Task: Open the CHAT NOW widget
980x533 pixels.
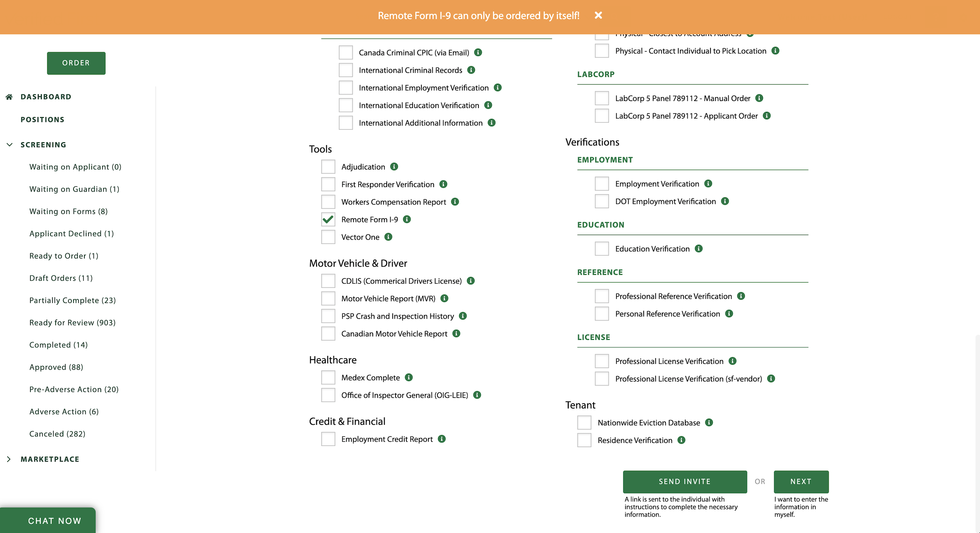Action: [x=48, y=520]
